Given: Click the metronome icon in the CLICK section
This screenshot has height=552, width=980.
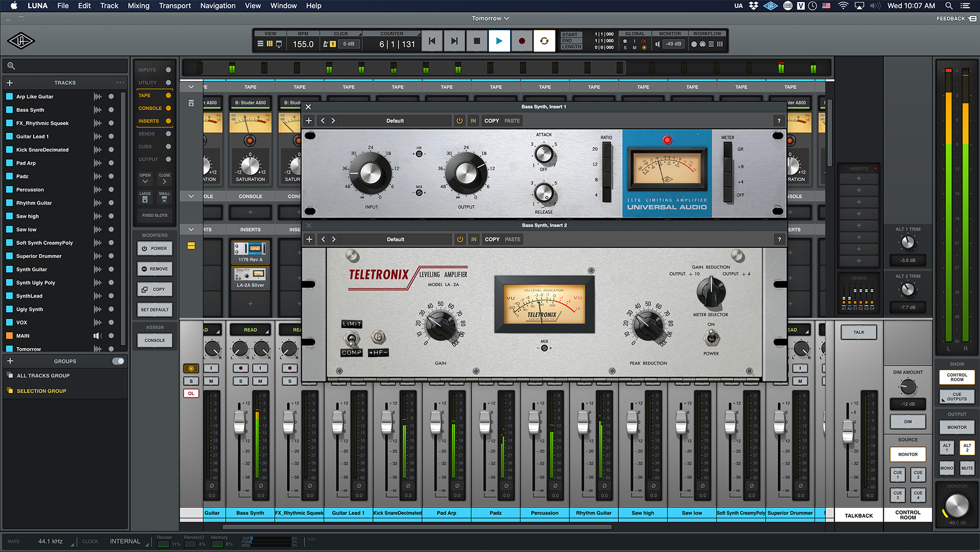Looking at the screenshot, I should point(325,44).
